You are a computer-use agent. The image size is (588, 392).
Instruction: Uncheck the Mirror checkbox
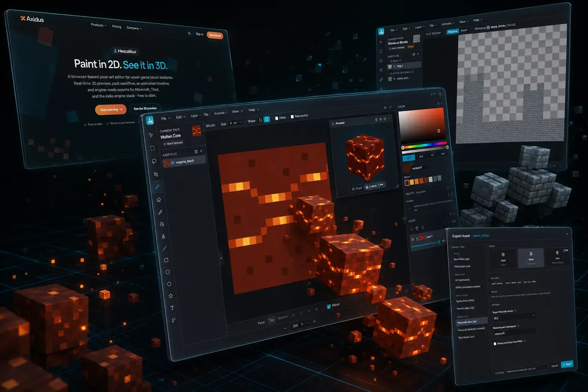pyautogui.click(x=328, y=306)
